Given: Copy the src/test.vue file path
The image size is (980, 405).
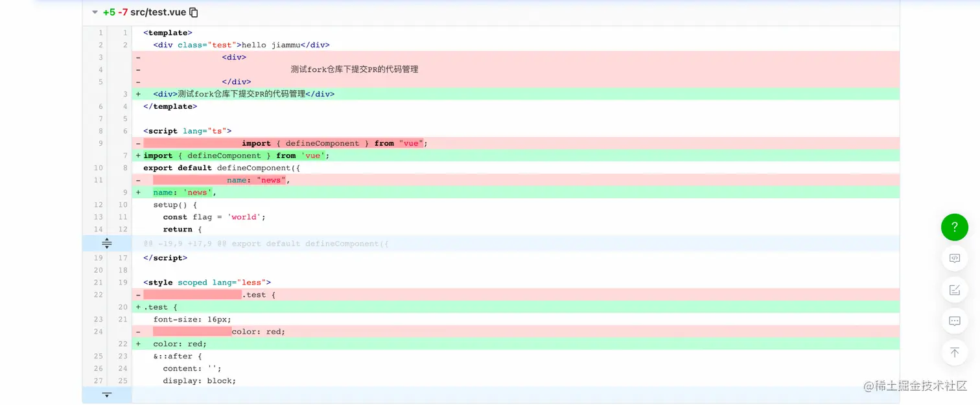Looking at the screenshot, I should (194, 12).
